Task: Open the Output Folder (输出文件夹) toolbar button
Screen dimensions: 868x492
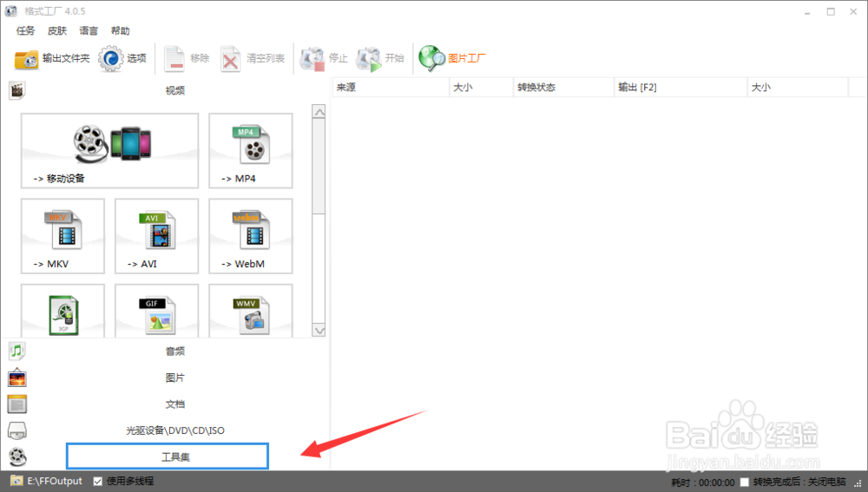Action: coord(51,59)
